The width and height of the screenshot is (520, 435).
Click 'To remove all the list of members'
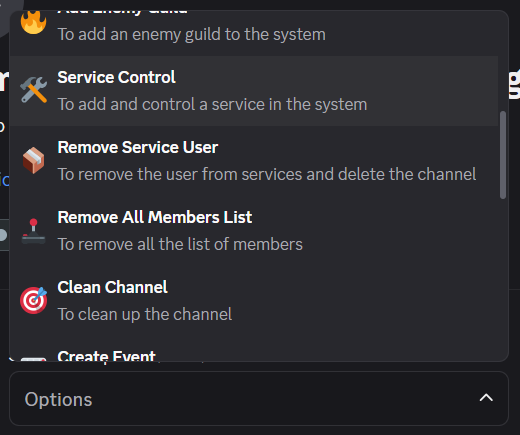point(180,244)
